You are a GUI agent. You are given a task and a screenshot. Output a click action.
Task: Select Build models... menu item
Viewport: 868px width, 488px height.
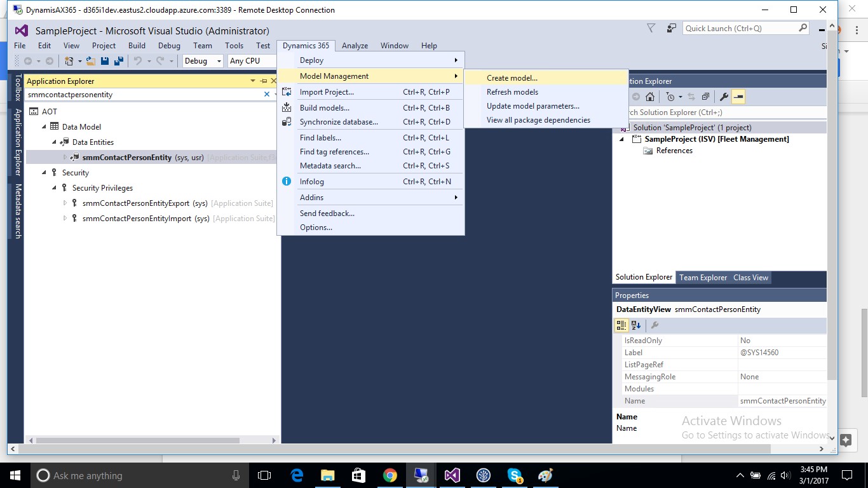[370, 108]
